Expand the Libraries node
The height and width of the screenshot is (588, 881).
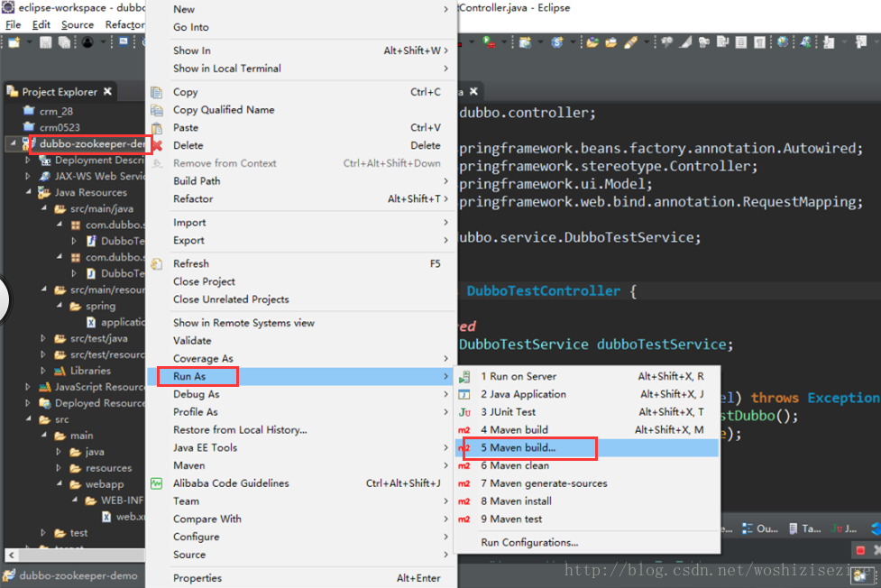43,371
